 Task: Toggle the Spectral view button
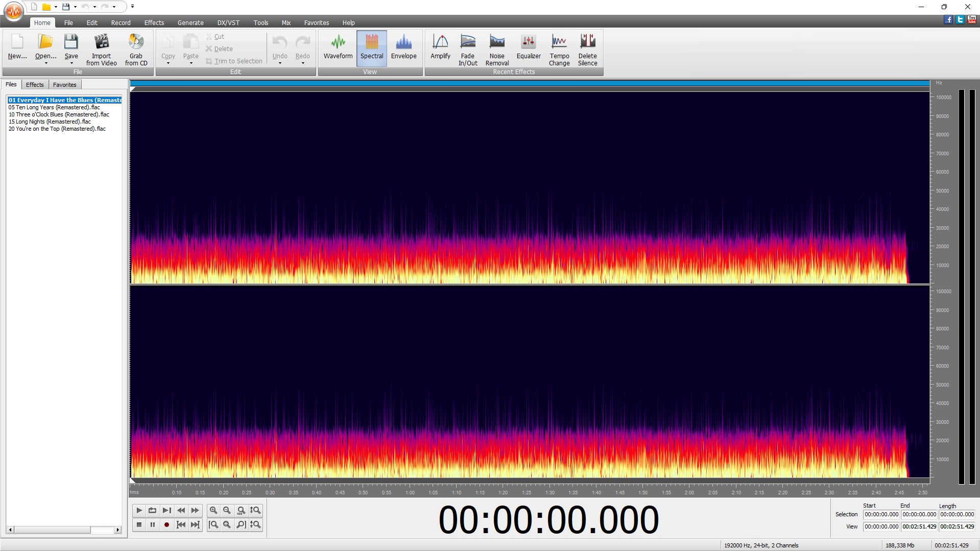(371, 47)
